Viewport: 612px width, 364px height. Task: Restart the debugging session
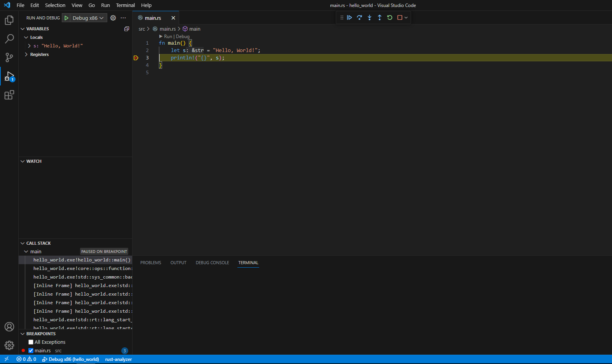coord(390,17)
